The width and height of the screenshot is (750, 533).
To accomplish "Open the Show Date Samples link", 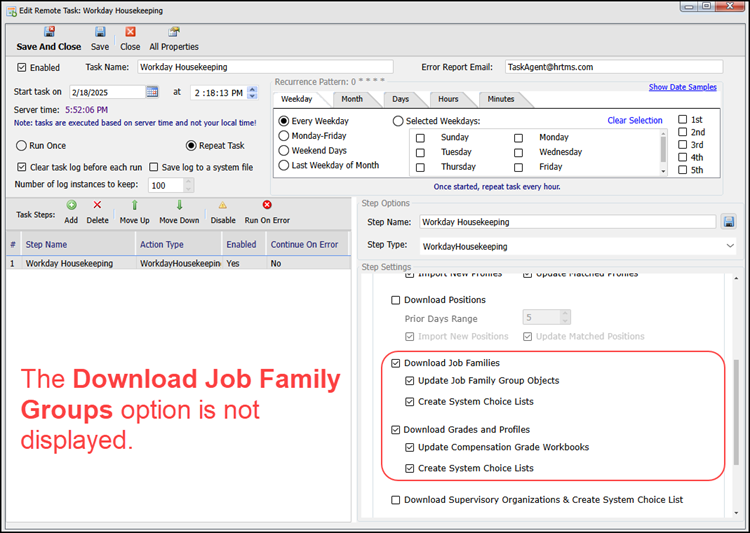I will tap(683, 87).
